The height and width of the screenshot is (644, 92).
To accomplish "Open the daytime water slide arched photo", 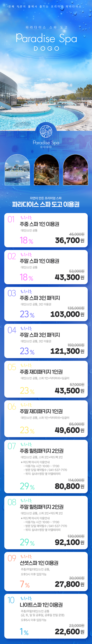I will point(17,170).
